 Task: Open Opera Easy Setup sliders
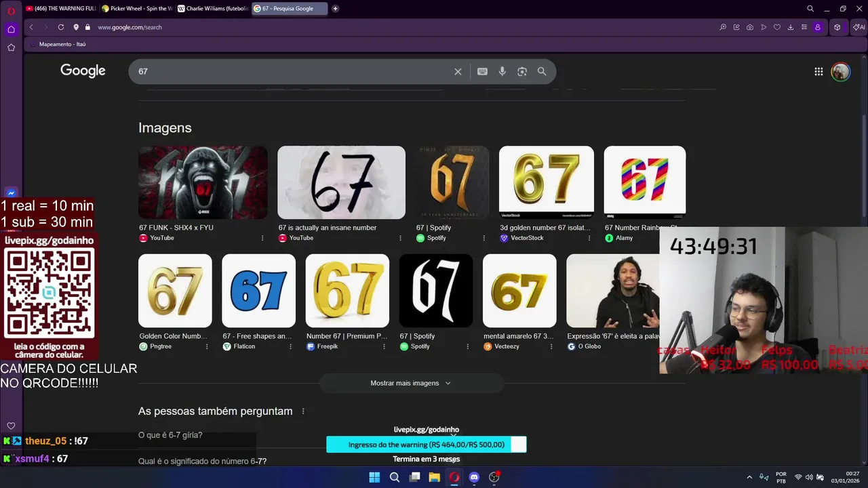[804, 27]
